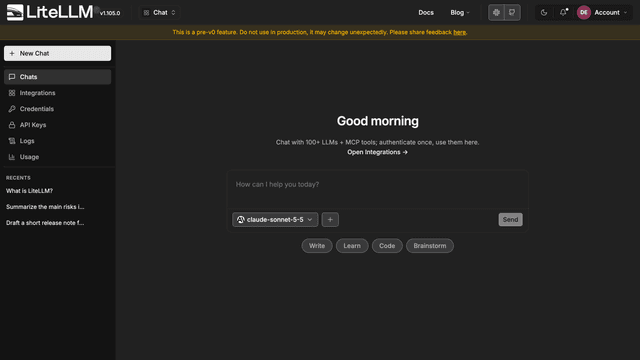Screen dimensions: 640x360
Task: Open the Slack community icon button
Action: (496, 13)
